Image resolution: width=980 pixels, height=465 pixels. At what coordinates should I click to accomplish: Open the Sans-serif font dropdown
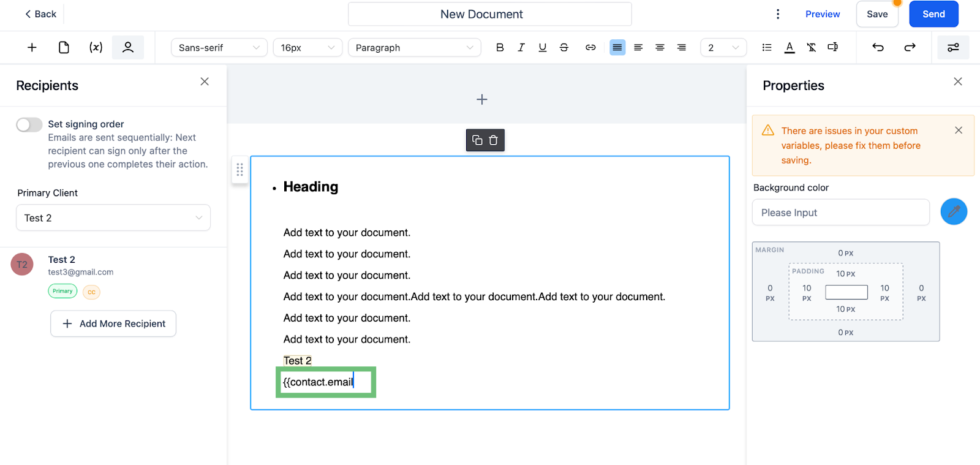[219, 48]
